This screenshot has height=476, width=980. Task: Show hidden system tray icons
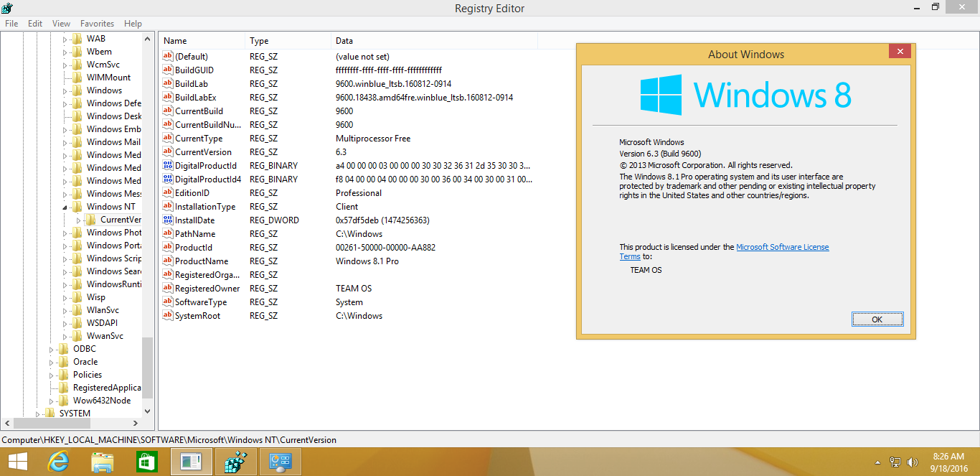point(878,462)
